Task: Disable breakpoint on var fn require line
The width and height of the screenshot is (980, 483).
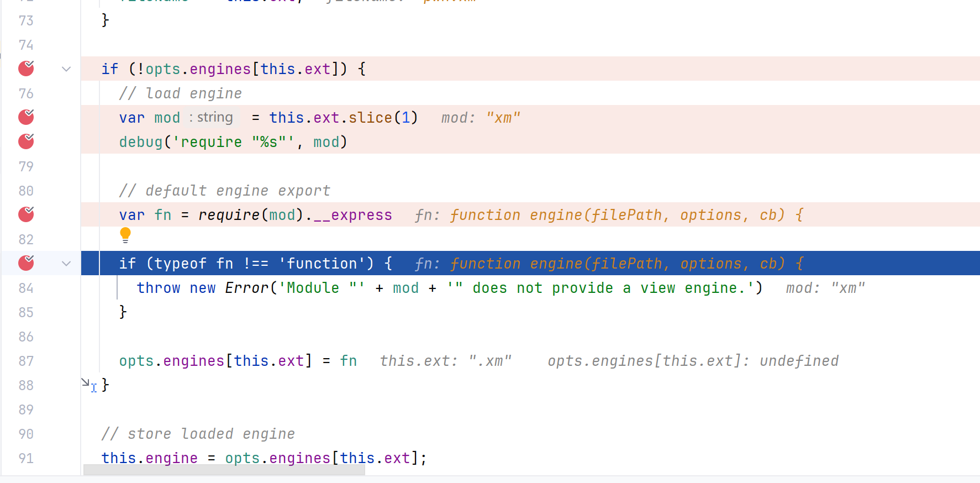Action: [x=26, y=214]
